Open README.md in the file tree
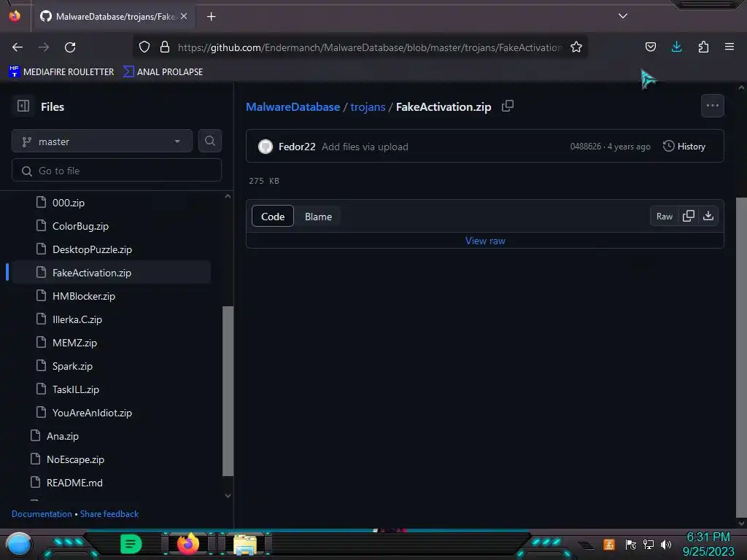This screenshot has width=747, height=560. (74, 483)
